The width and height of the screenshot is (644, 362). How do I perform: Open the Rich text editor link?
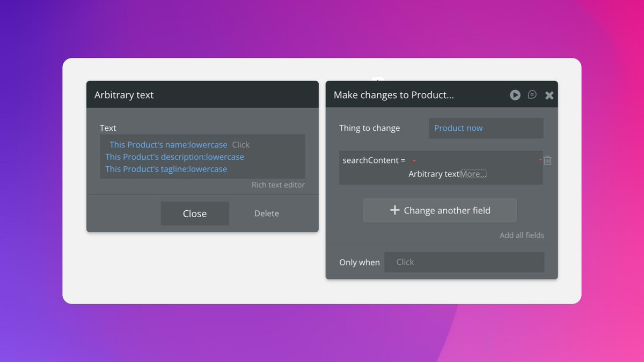278,184
